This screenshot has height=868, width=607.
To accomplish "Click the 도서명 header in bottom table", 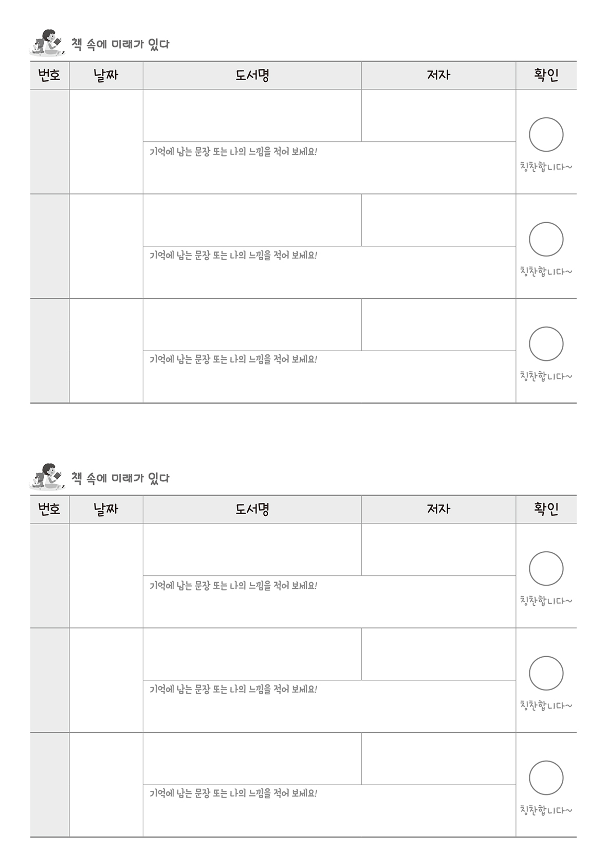I will [x=252, y=509].
